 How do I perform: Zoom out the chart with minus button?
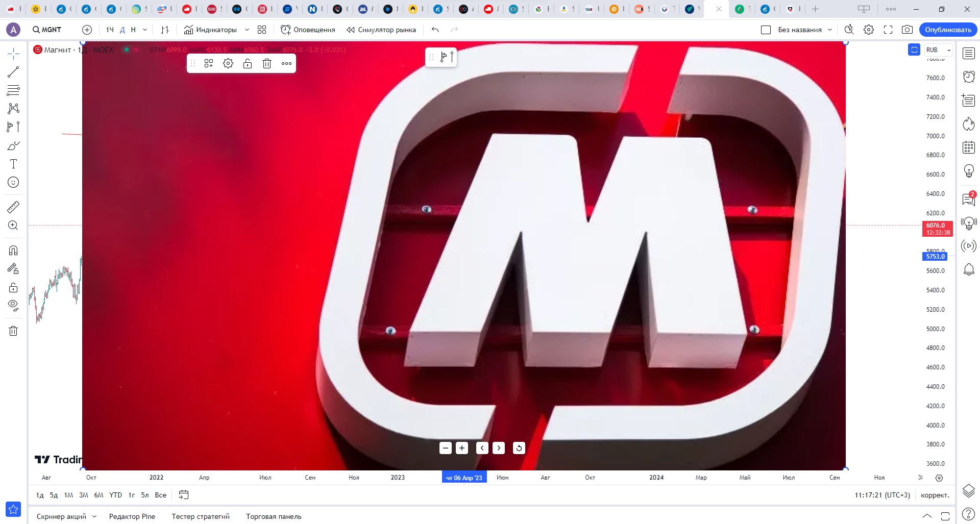coord(446,448)
